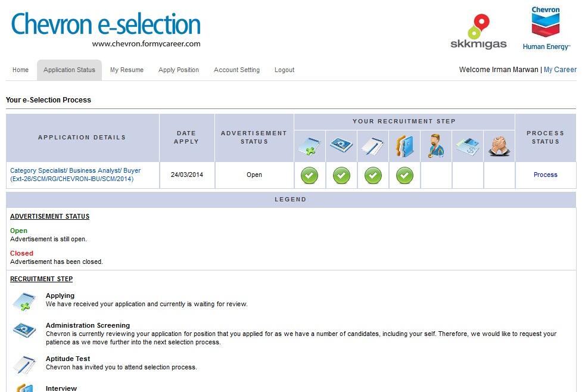
Task: Click green checkmark under Administration Screening step
Action: (x=341, y=175)
